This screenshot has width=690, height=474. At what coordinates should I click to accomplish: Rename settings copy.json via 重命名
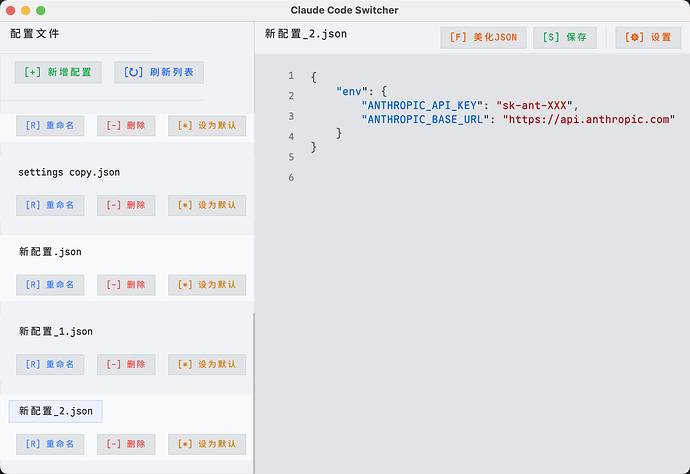(50, 205)
